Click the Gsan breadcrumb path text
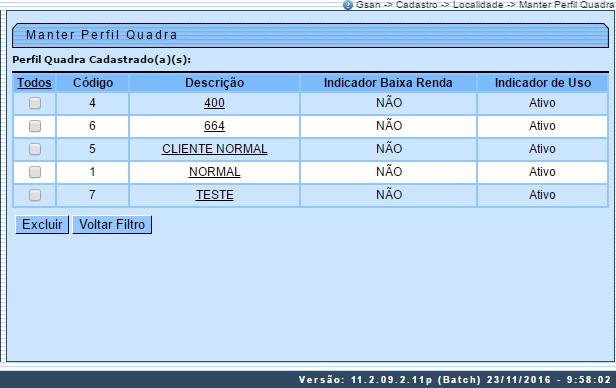Viewport: 616px width, 388px height. point(485,5)
